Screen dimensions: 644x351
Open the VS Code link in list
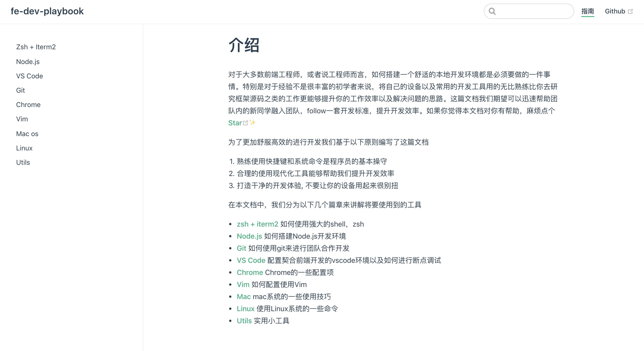[x=251, y=260]
